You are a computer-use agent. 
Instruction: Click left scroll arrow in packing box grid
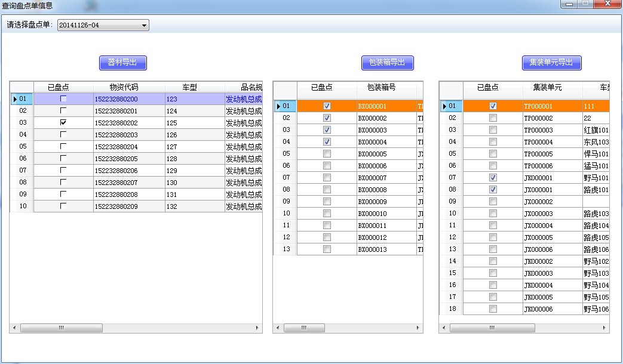click(x=278, y=328)
